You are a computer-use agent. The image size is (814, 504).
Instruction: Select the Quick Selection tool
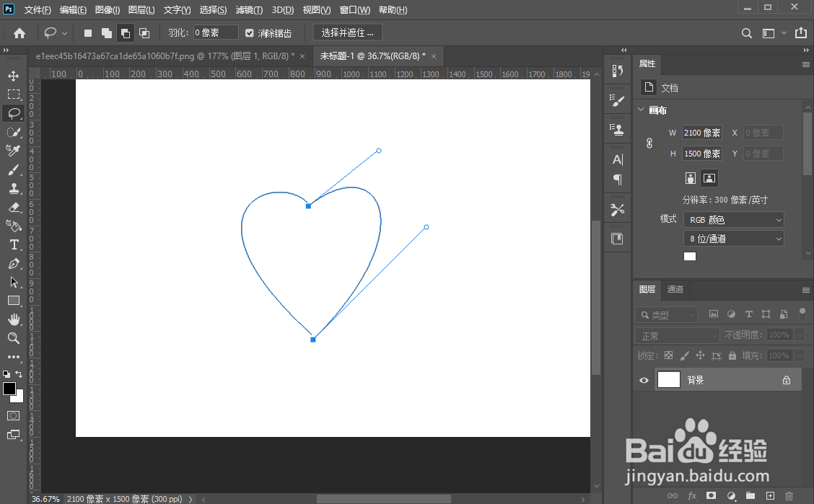14,132
